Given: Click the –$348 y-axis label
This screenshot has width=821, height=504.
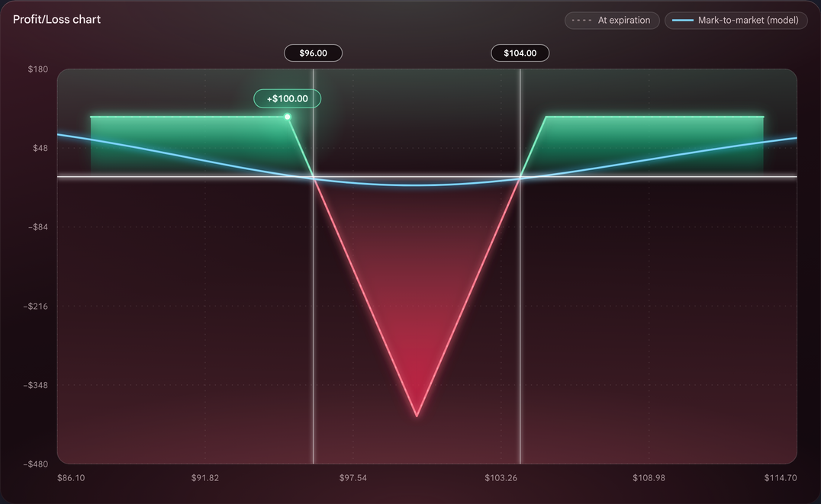Looking at the screenshot, I should [36, 385].
